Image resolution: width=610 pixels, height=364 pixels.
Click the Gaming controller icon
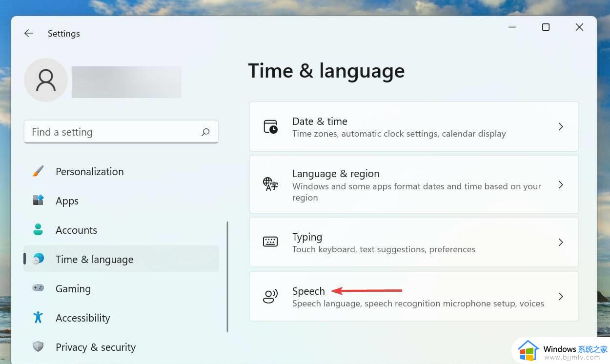(x=38, y=288)
